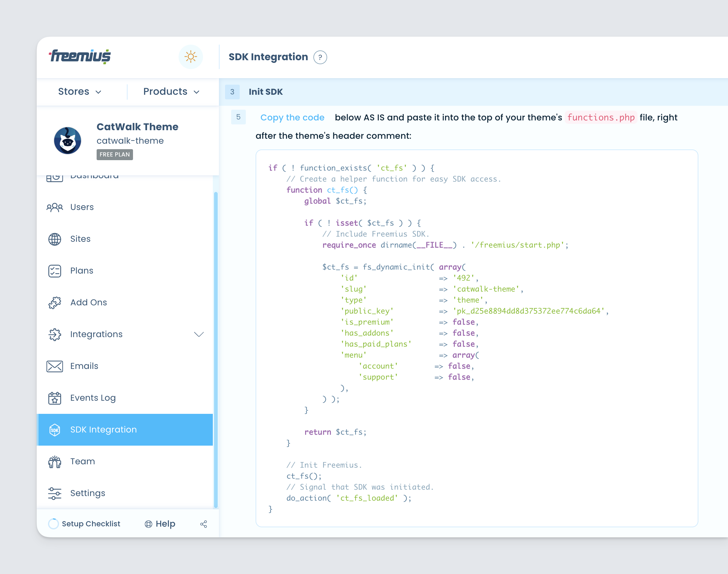Viewport: 728px width, 574px height.
Task: Click the Users people icon
Action: (54, 207)
